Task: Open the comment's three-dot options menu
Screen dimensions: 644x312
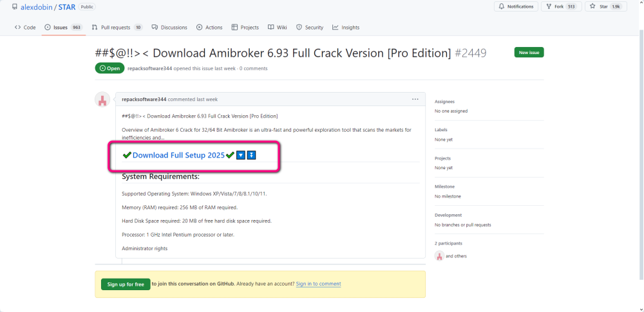Action: click(x=415, y=99)
